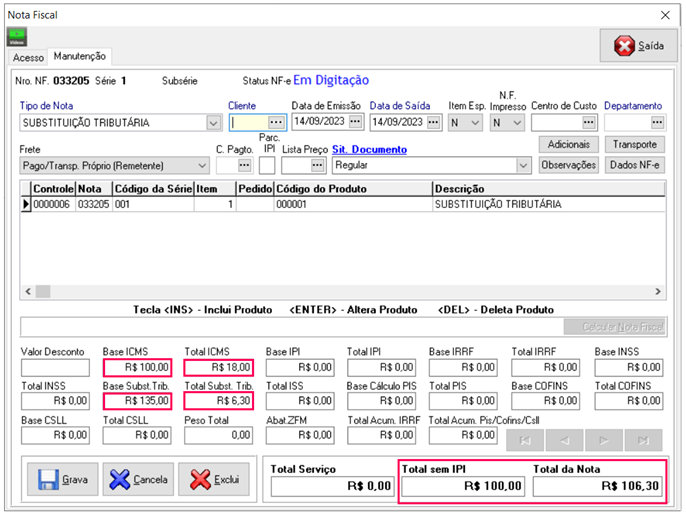Screen dimensions: 686x516
Task: Click the green Vídeos icon
Action: coord(18,37)
